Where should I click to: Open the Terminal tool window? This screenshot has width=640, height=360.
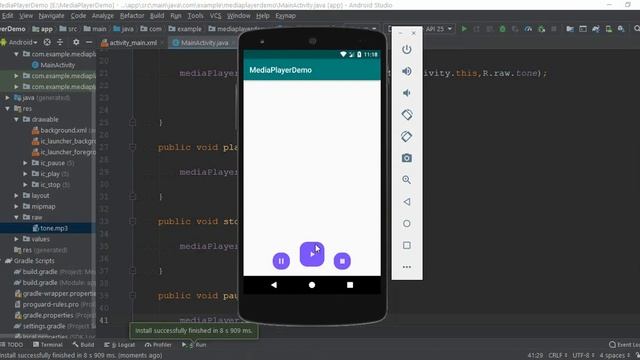tap(47, 345)
